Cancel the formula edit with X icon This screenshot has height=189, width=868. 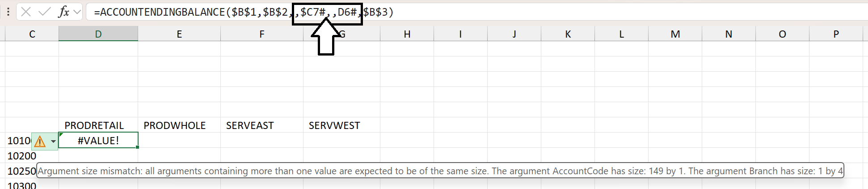point(26,12)
